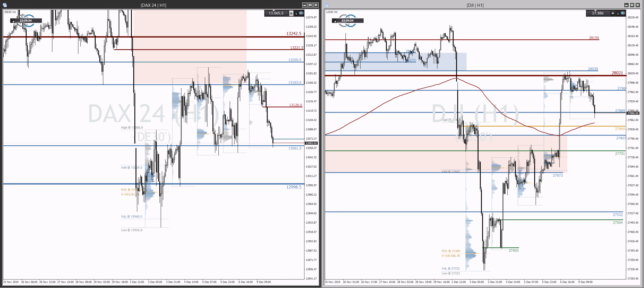Activate the crosshair button in DJI price panel

(613, 13)
